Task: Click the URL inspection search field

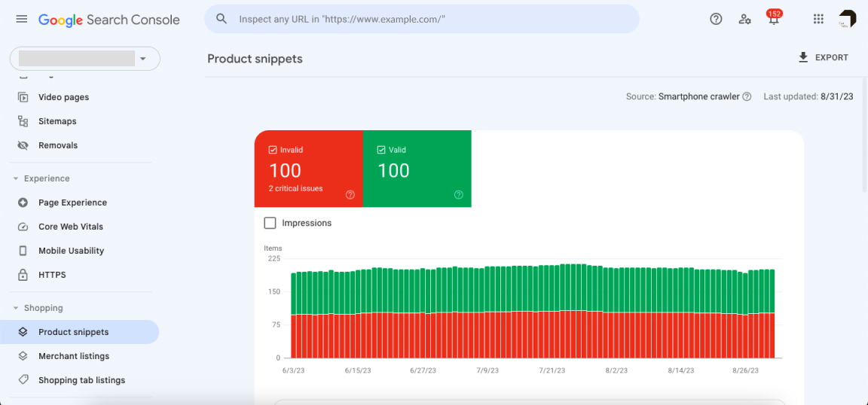Action: click(x=422, y=20)
